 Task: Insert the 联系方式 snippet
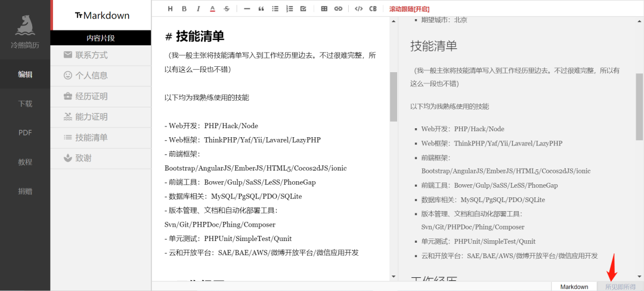click(101, 55)
